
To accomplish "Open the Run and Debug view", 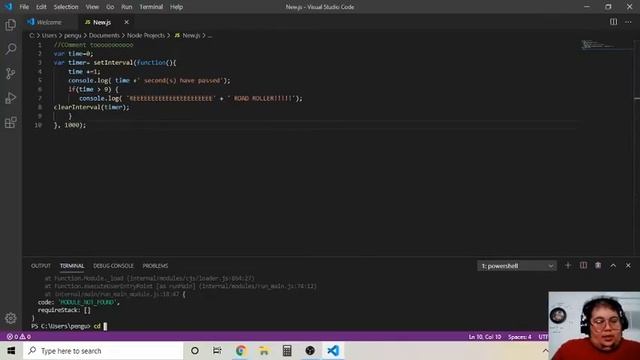I will [11, 98].
